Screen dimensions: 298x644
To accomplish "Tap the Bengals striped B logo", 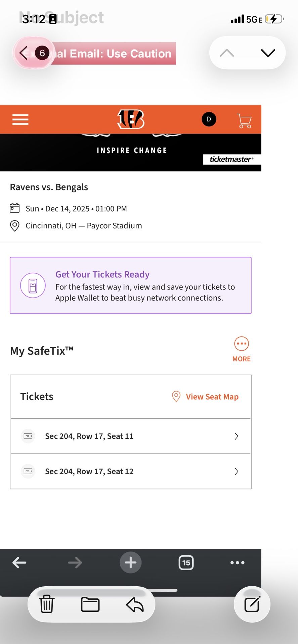I will click(x=131, y=119).
